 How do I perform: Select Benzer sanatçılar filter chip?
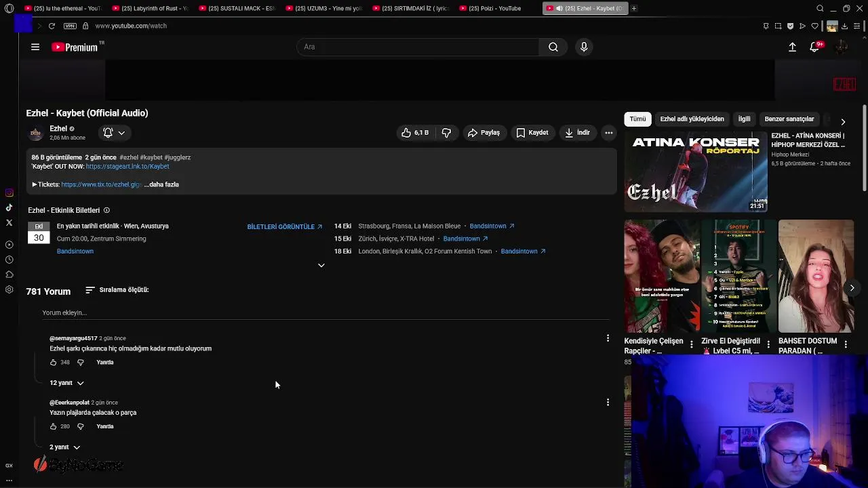(x=789, y=119)
